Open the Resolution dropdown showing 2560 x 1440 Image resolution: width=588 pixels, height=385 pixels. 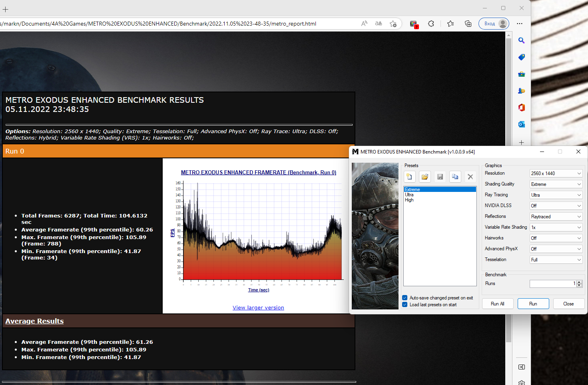(x=556, y=174)
